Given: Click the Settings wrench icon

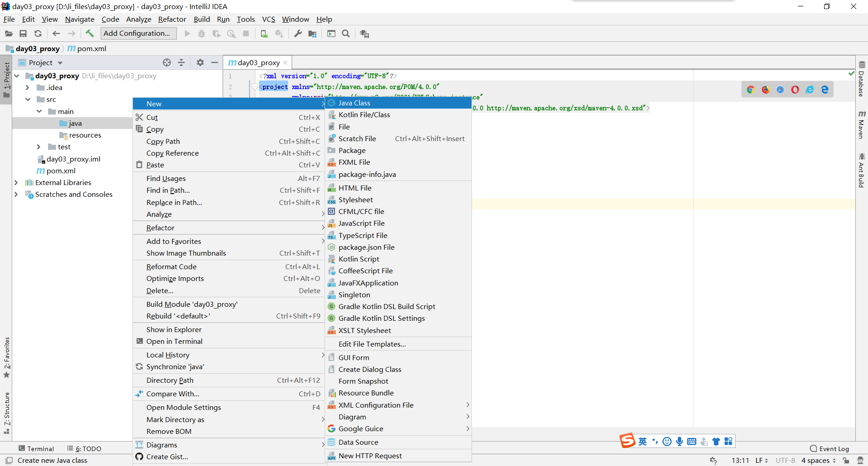Looking at the screenshot, I should [298, 33].
